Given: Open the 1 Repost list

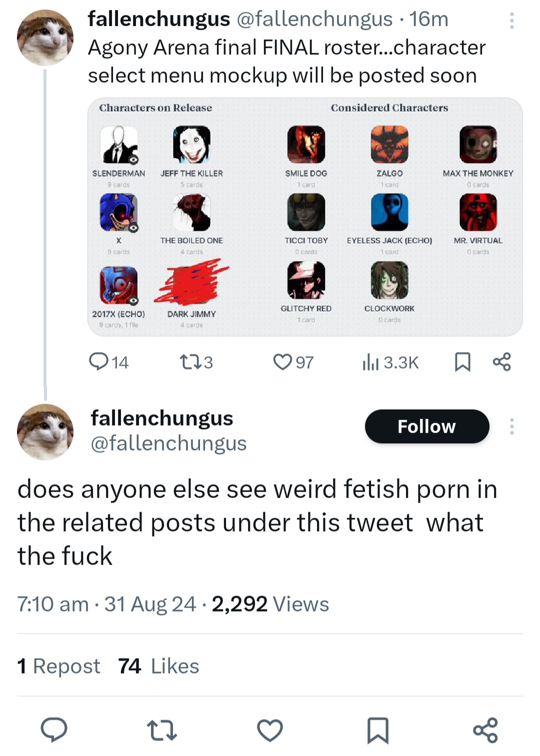Looking at the screenshot, I should (58, 666).
